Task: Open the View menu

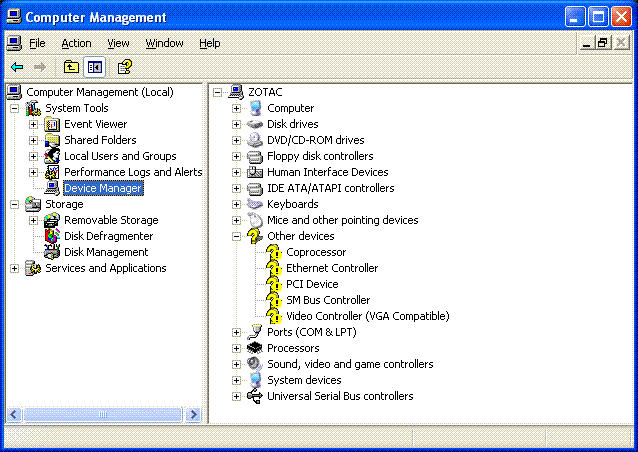Action: point(119,43)
